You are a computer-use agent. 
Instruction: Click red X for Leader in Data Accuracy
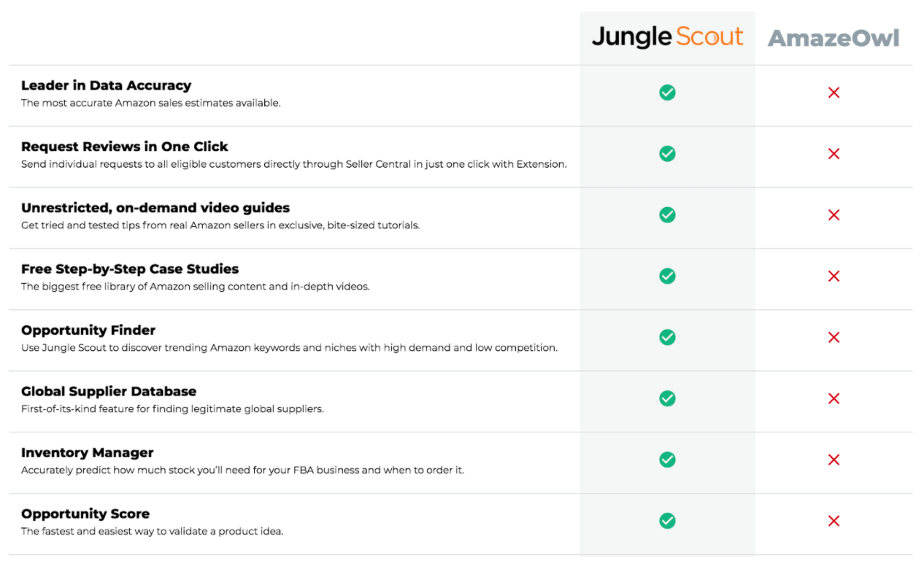(x=833, y=93)
